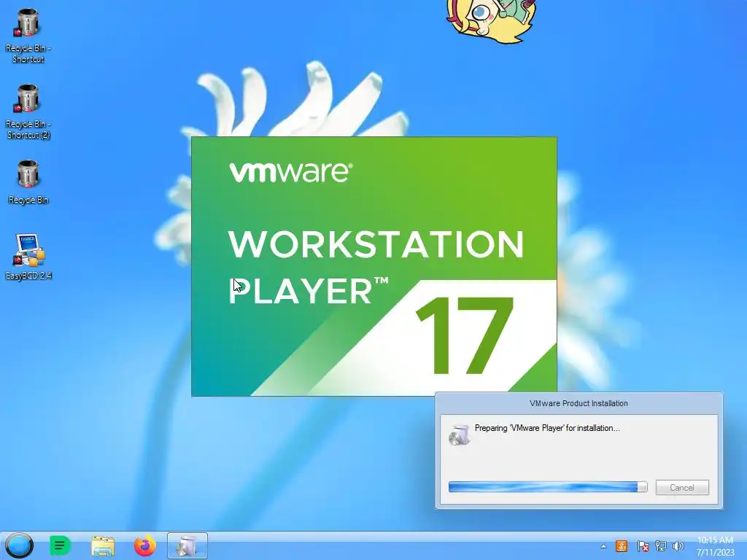Open Action Center flag icon

click(x=643, y=545)
